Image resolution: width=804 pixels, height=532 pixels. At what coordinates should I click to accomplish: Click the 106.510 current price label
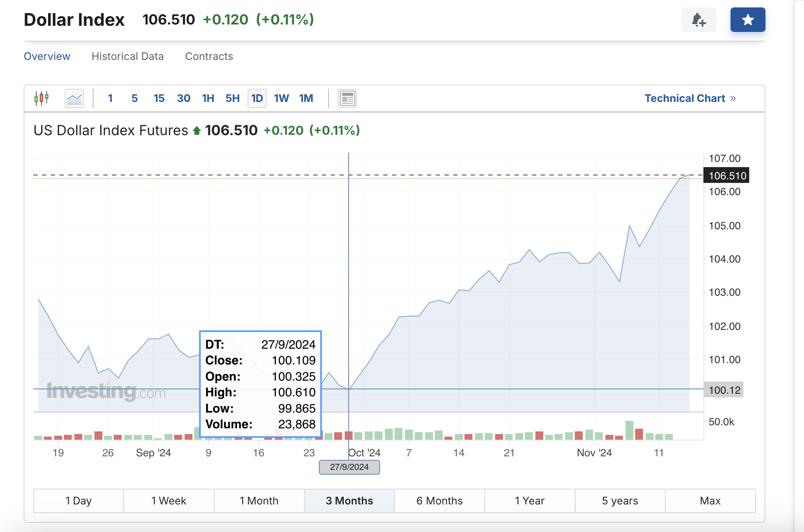(726, 175)
